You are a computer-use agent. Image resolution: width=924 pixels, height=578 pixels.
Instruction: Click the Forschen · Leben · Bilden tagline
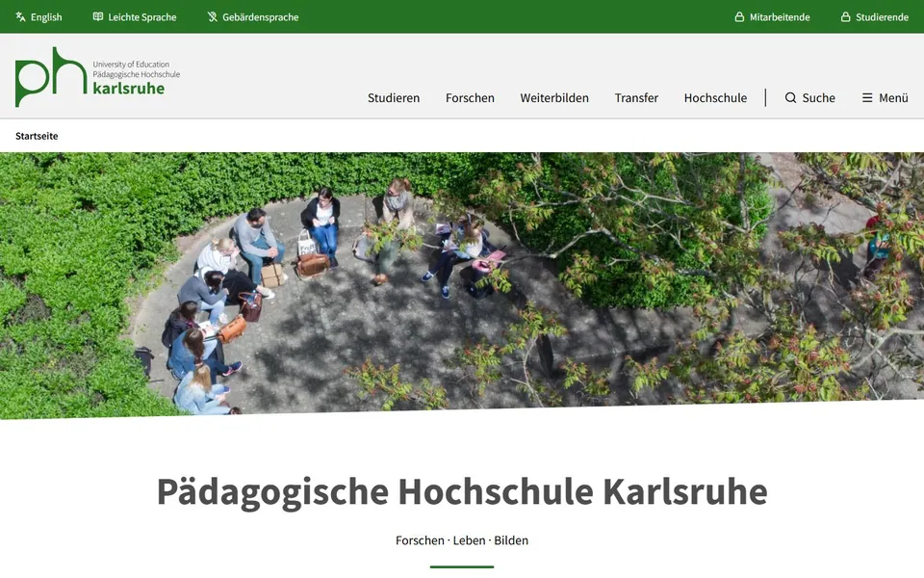(x=462, y=540)
